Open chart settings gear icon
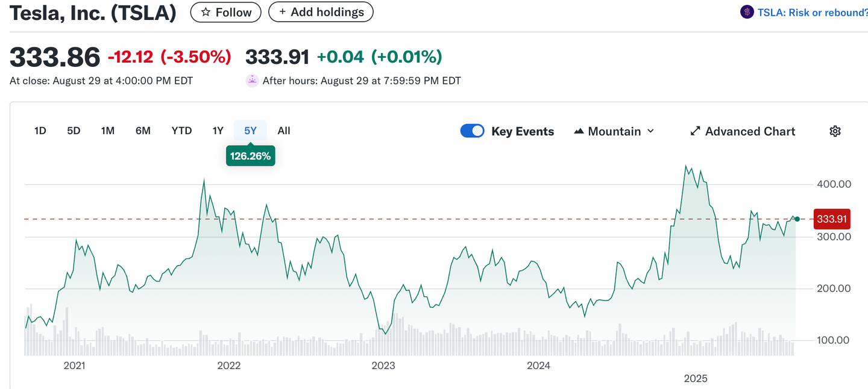868x389 pixels. 835,131
